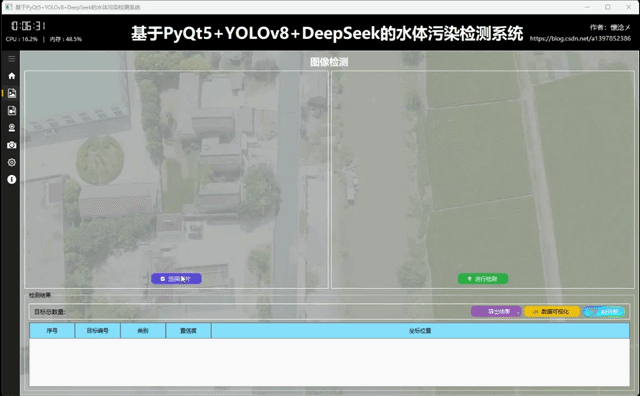
Task: Click the right detection result panel
Action: click(483, 180)
